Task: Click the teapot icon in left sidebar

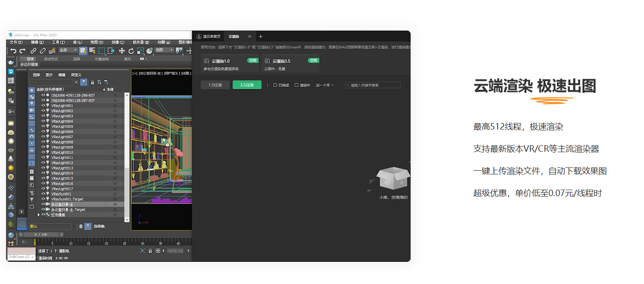Action: coord(11,62)
